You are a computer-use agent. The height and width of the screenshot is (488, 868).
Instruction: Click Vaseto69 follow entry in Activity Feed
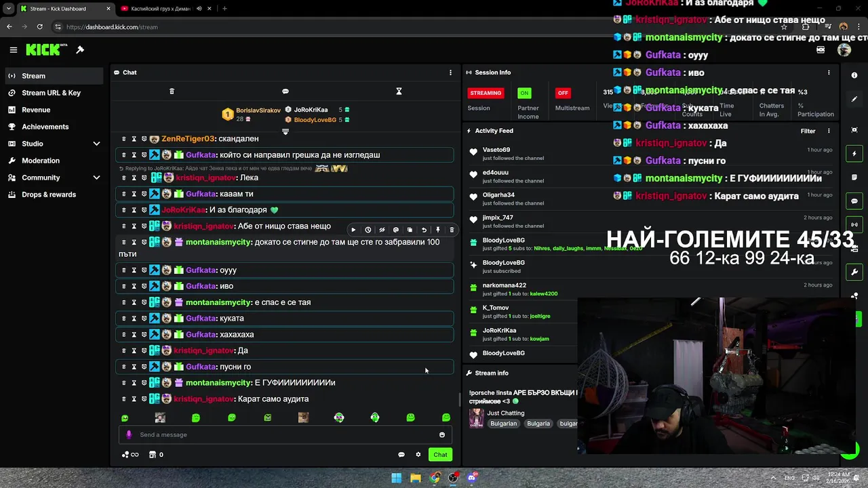651,153
